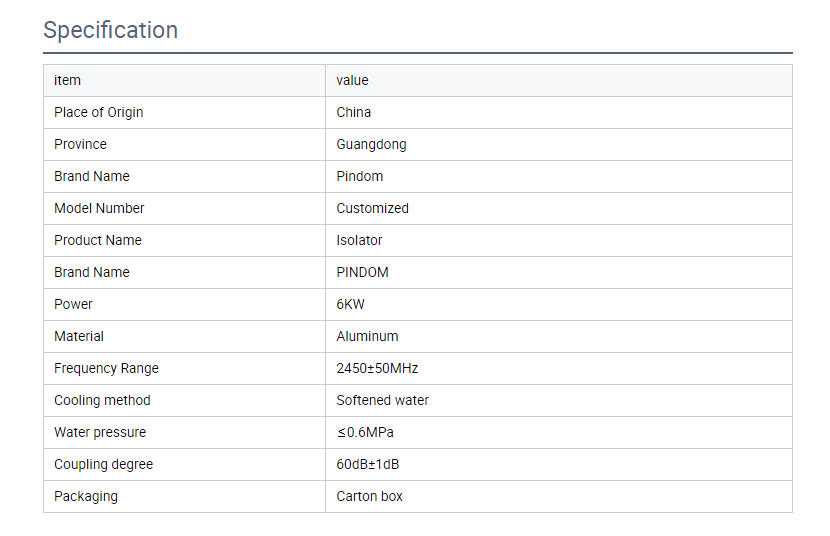Click the Frequency Range label
This screenshot has width=830, height=536.
[x=106, y=368]
